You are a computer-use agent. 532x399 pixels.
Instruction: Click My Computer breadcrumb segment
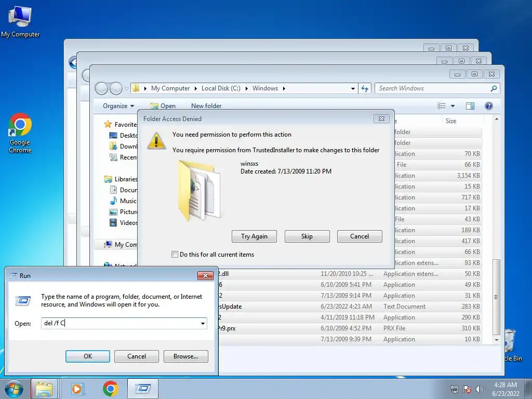(x=170, y=88)
